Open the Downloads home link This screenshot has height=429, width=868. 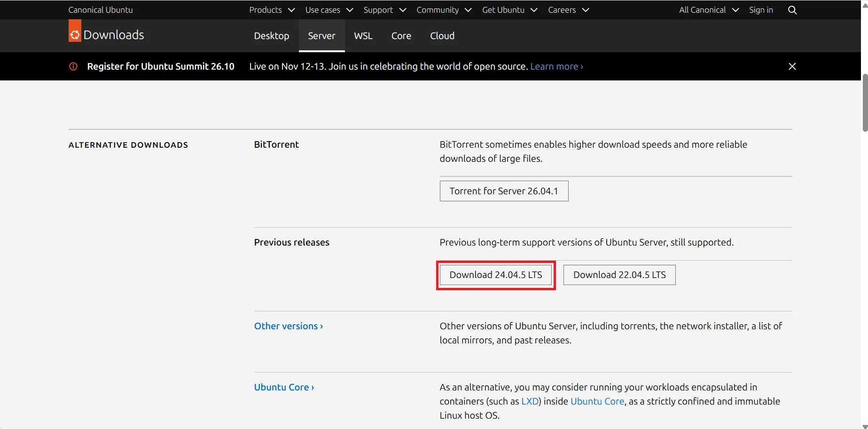114,35
